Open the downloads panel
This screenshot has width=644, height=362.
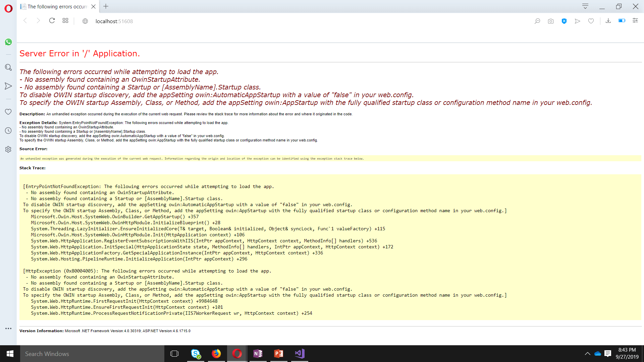click(608, 21)
